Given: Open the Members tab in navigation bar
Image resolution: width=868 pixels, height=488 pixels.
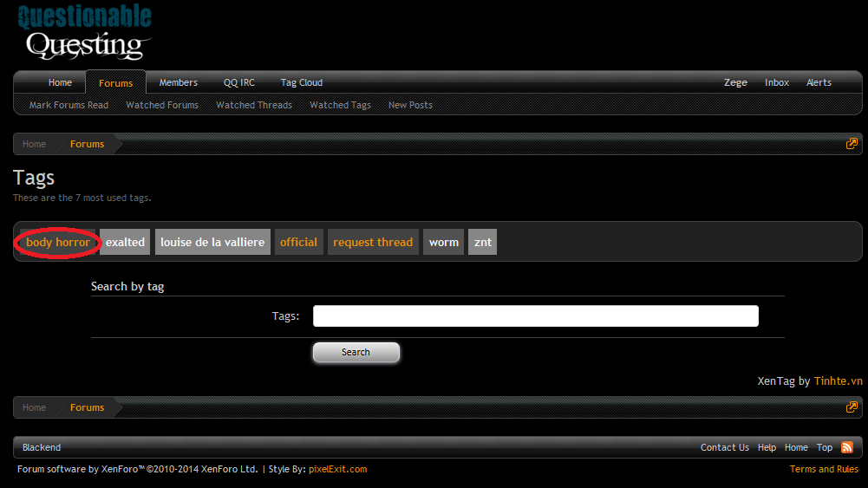Looking at the screenshot, I should pyautogui.click(x=179, y=82).
